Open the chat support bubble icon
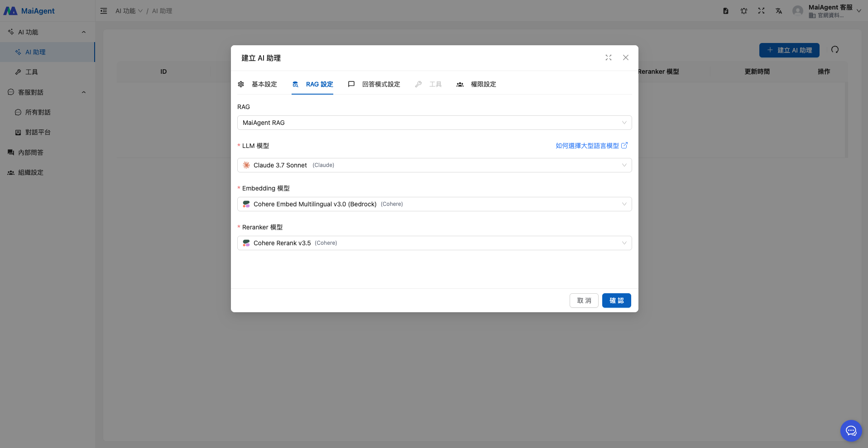The image size is (868, 448). click(x=851, y=430)
